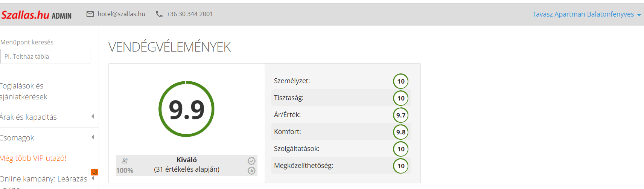This screenshot has height=189, width=644.
Task: Focus the Menüpont keresés search field
Action: pos(45,56)
